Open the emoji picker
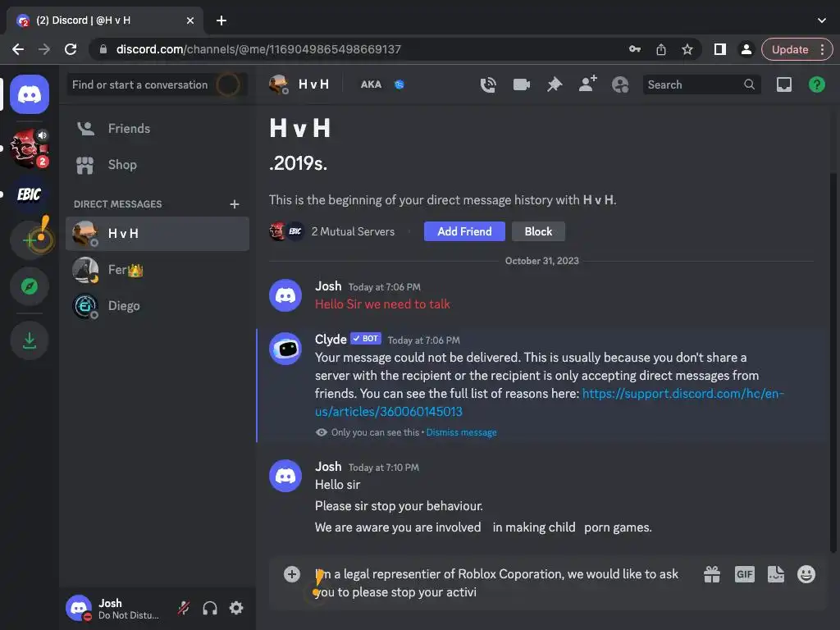The width and height of the screenshot is (840, 630). 806,574
